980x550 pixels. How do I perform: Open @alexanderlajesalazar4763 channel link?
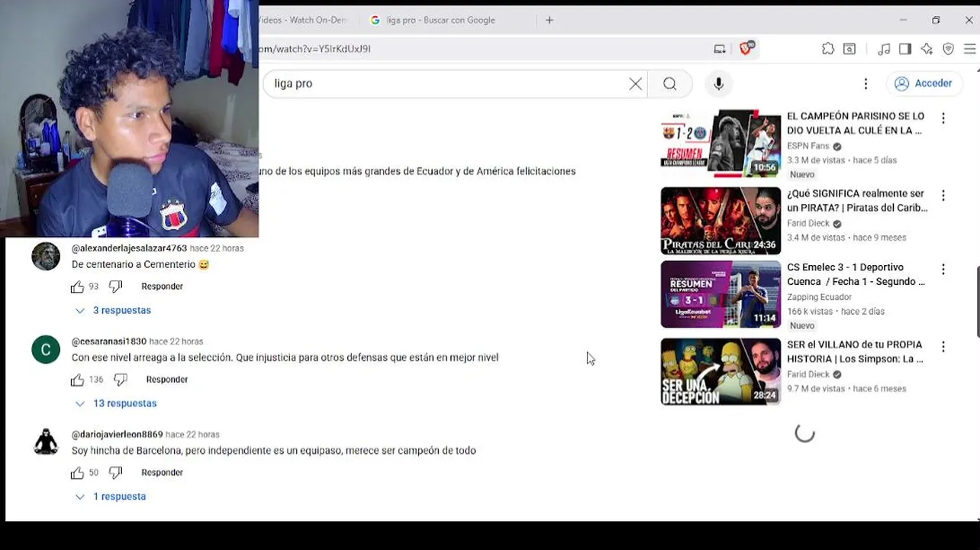point(129,248)
